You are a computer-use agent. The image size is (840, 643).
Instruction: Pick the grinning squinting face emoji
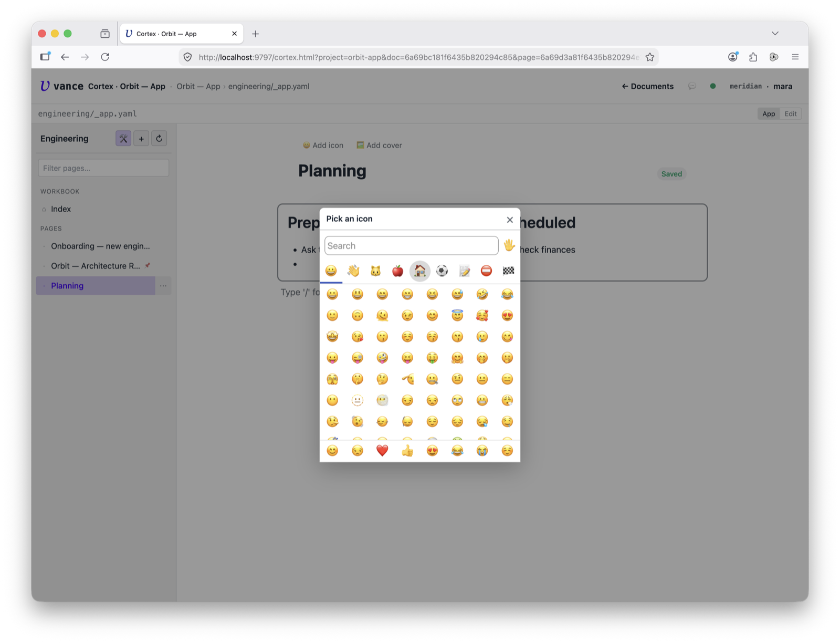(x=432, y=294)
